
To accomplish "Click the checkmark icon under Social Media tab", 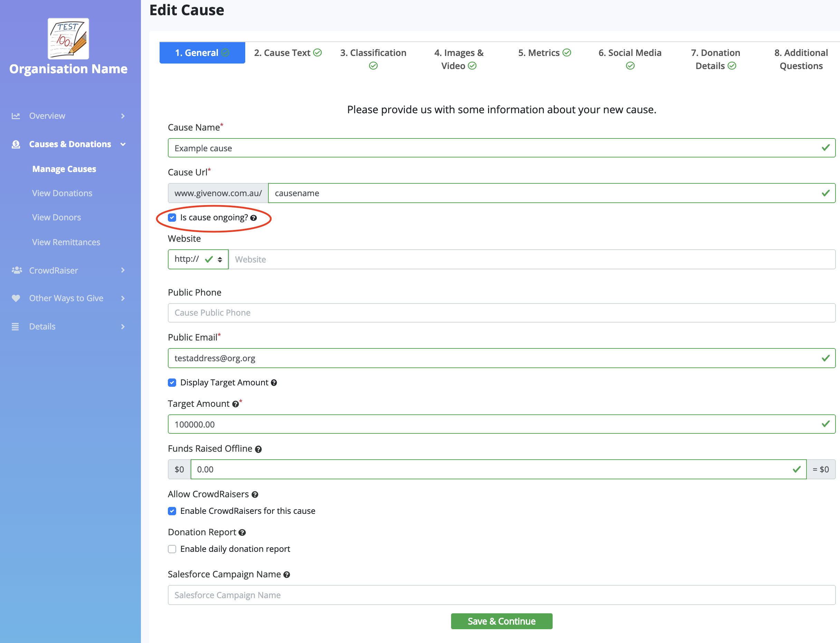I will 630,66.
